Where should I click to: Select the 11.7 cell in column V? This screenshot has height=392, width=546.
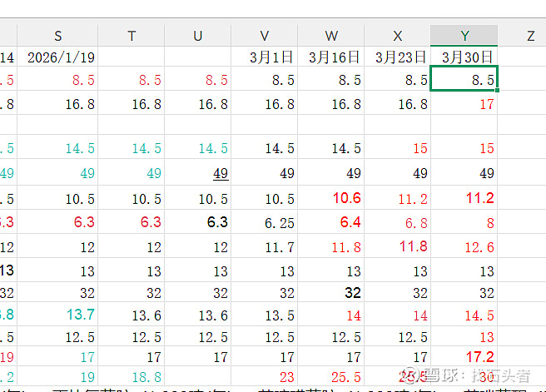click(265, 246)
